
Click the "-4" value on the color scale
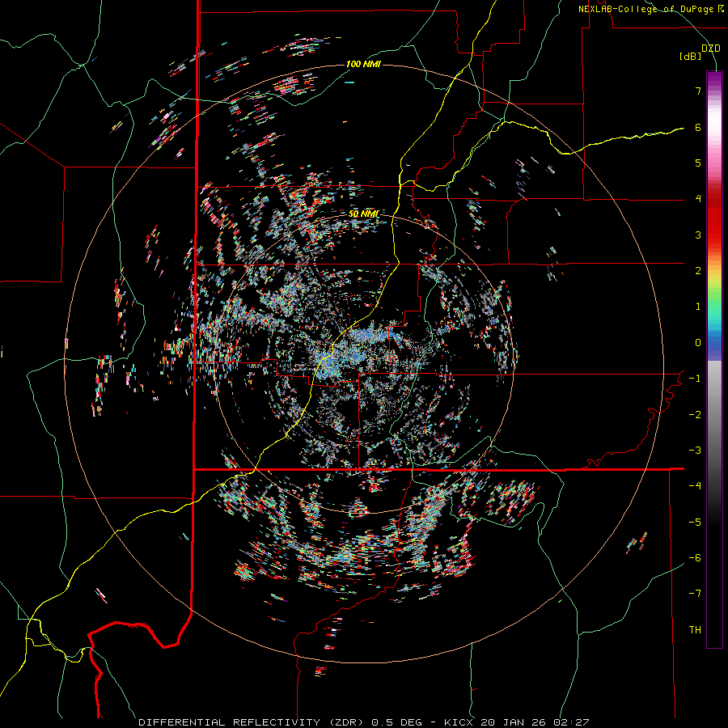tap(695, 486)
